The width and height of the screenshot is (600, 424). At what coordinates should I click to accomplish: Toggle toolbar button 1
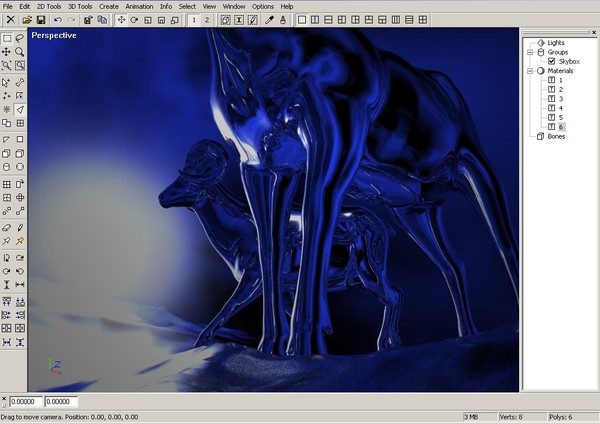click(x=194, y=20)
